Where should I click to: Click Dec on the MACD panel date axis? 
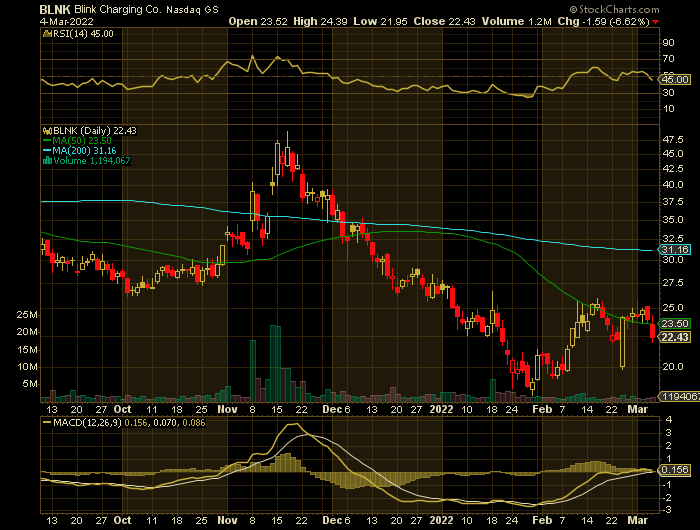(332, 521)
